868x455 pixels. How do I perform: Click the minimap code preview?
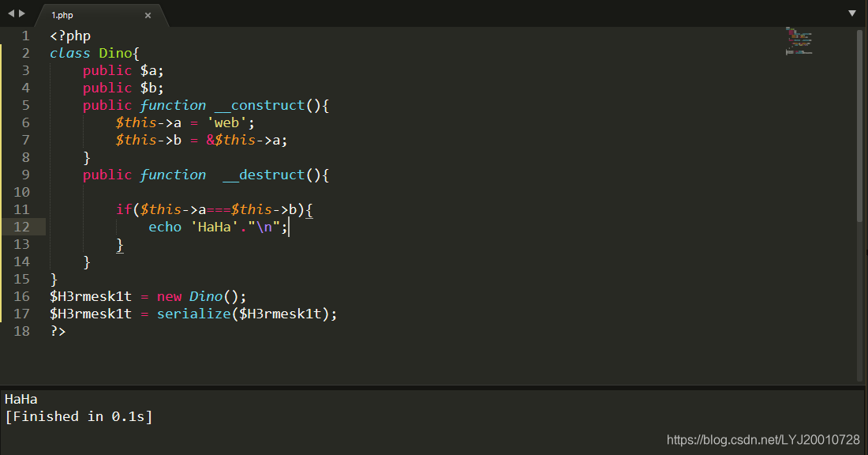tap(799, 41)
